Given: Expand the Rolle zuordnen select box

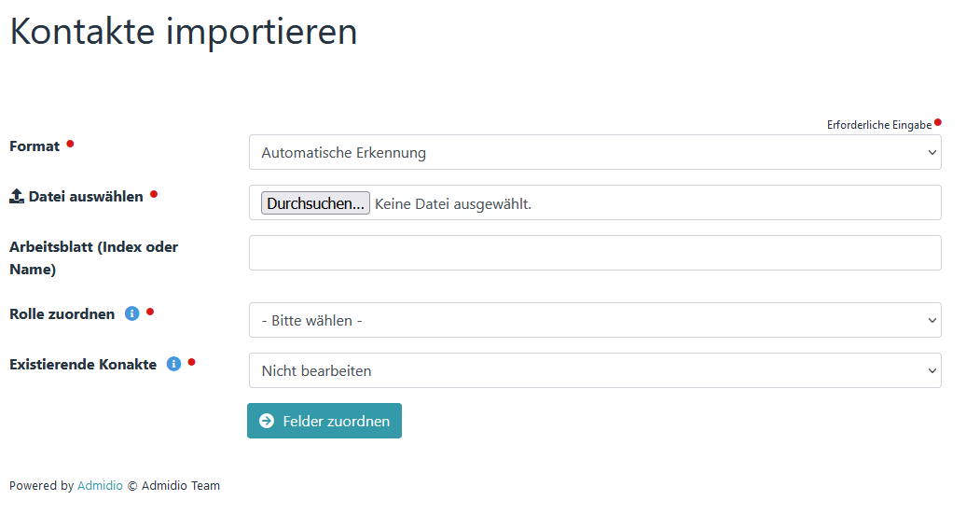Looking at the screenshot, I should coord(595,320).
